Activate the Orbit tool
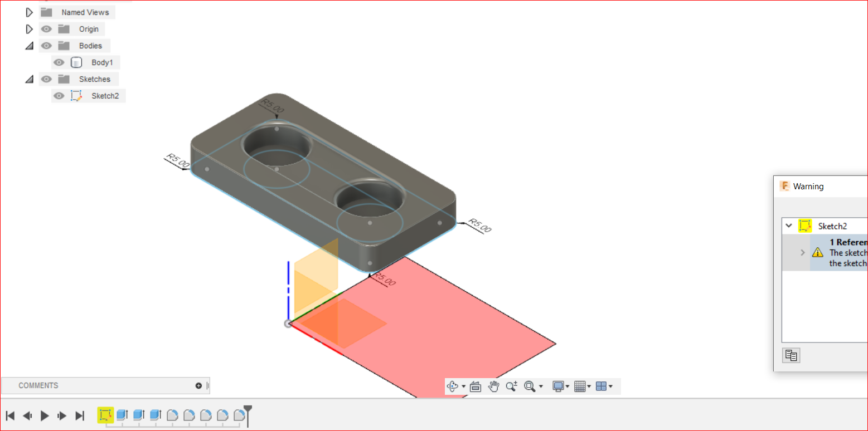Viewport: 868px width, 431px height. tap(453, 386)
